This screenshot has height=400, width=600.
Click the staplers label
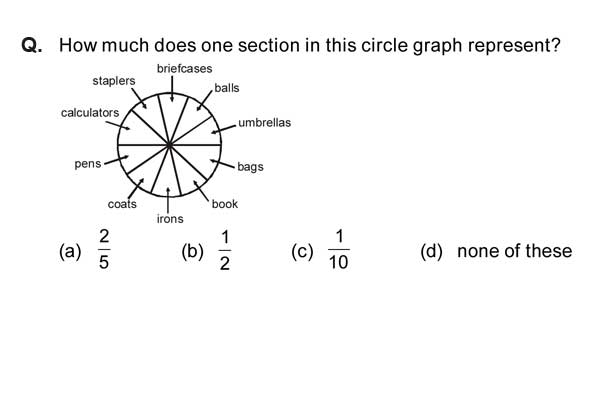114,81
